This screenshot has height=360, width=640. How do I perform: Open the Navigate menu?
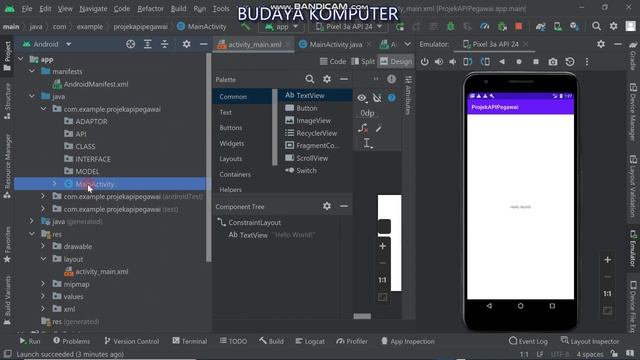(93, 9)
